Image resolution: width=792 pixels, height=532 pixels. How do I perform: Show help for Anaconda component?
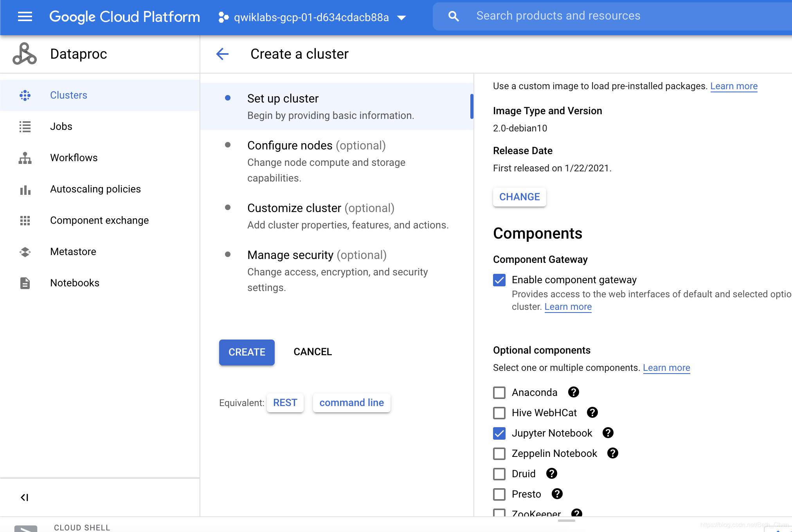point(574,392)
